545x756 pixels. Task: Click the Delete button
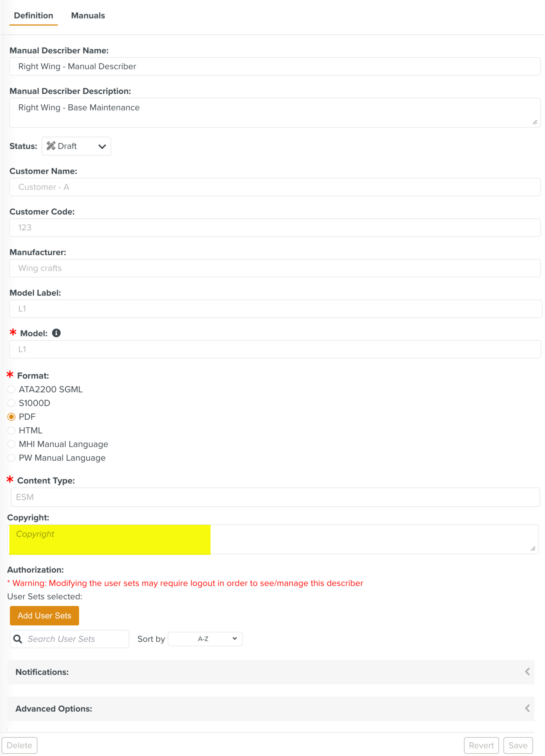pos(20,745)
